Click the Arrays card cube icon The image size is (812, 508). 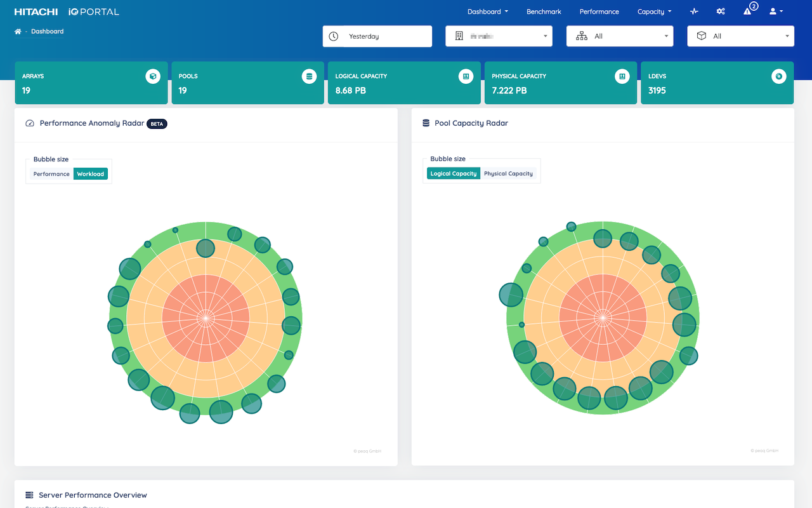pyautogui.click(x=153, y=77)
